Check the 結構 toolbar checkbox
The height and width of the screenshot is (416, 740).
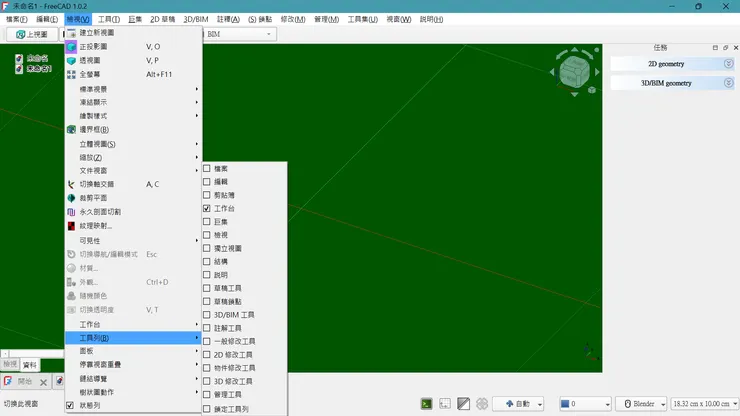click(x=207, y=261)
